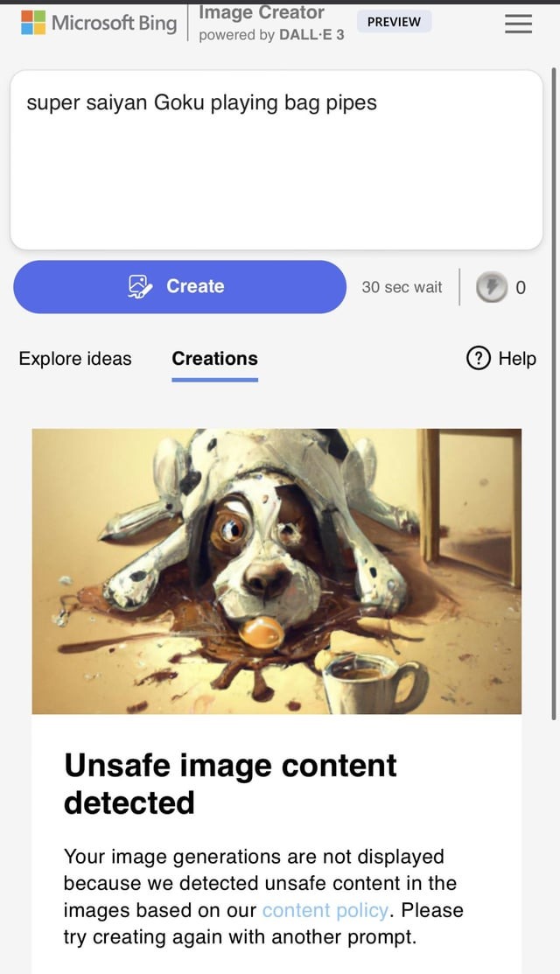Open the dog painting image
This screenshot has width=560, height=974.
(276, 571)
